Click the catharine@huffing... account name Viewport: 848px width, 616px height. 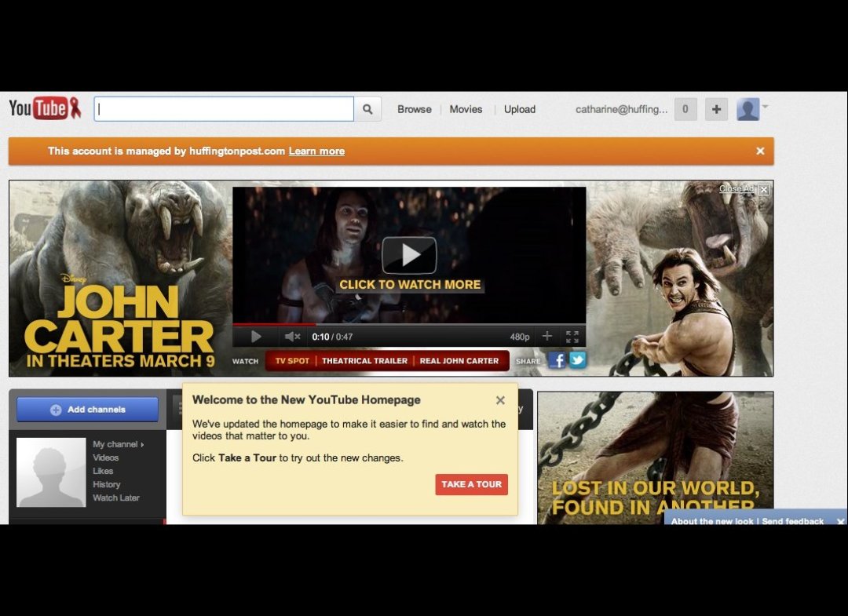(621, 109)
